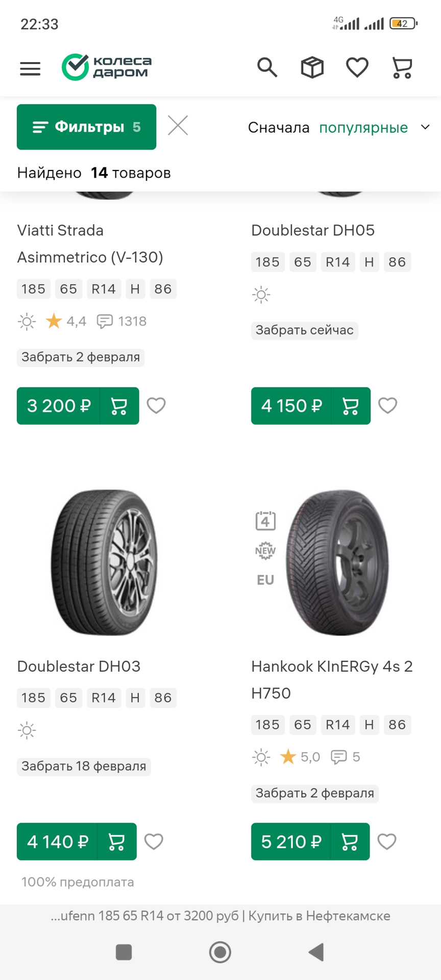Open favorites heart in header
Viewport: 441px width, 980px height.
pyautogui.click(x=357, y=67)
